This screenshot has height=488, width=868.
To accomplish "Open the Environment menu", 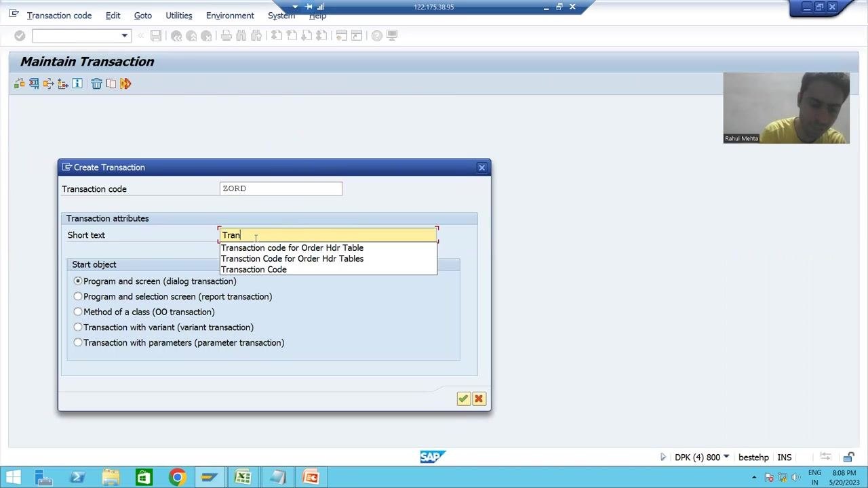I will [230, 16].
